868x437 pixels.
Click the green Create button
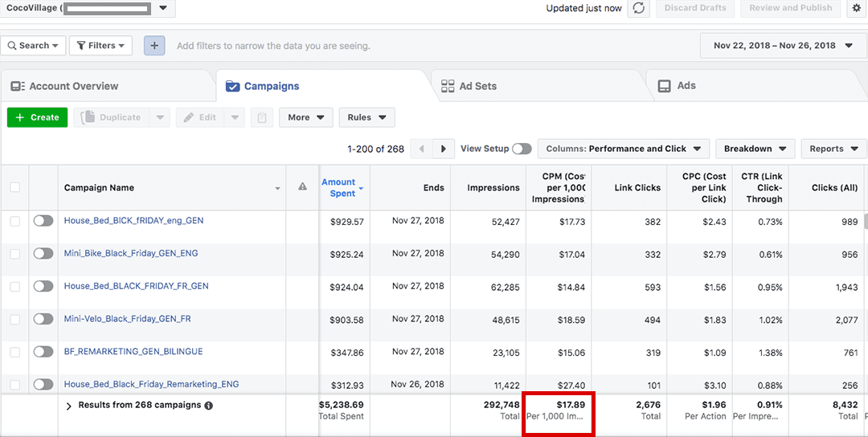point(37,117)
